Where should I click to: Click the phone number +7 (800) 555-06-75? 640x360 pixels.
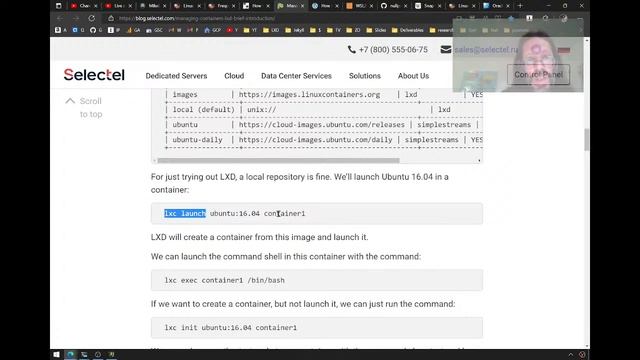[x=393, y=50]
